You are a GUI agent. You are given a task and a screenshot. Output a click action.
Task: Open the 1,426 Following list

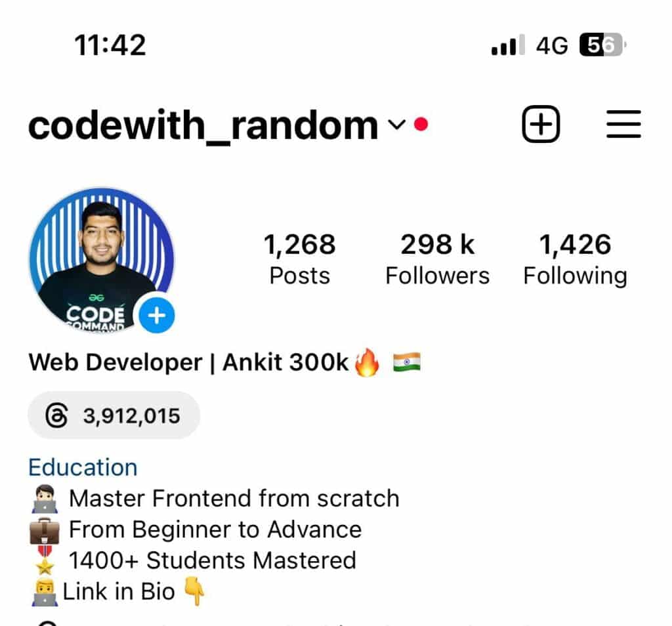[x=575, y=259]
